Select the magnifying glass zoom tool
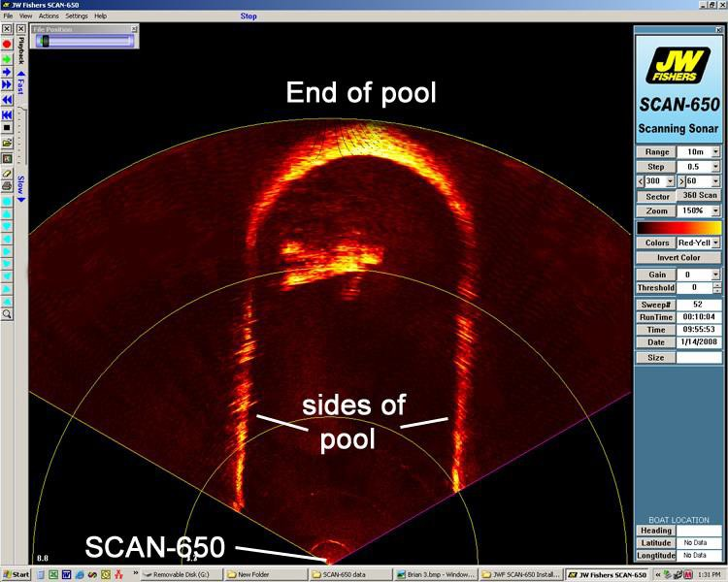 [7, 314]
